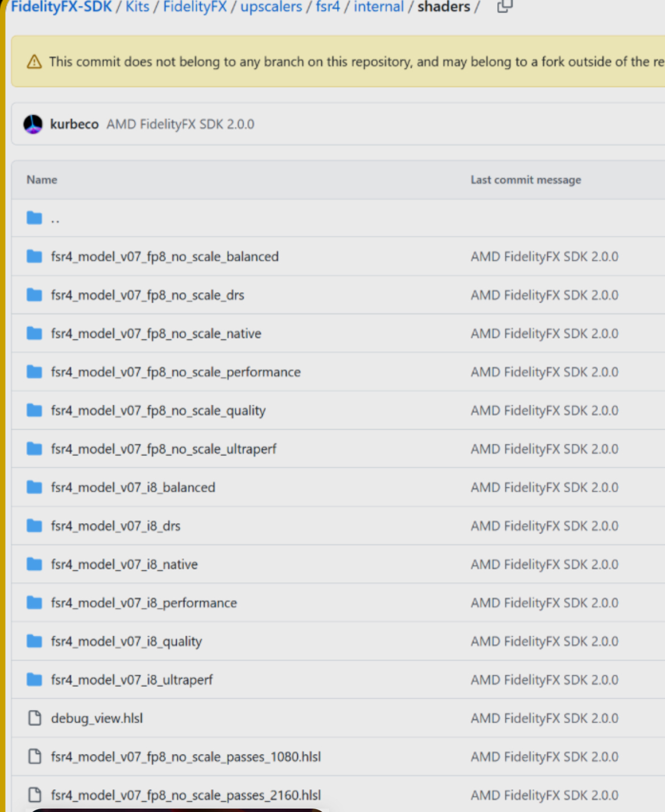Click folder icon for i8_drs
This screenshot has width=665, height=812.
[34, 525]
